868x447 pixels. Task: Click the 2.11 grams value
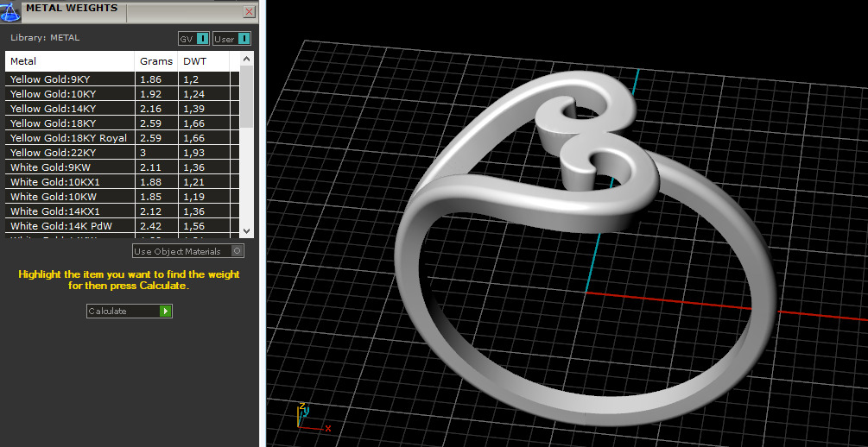point(150,167)
